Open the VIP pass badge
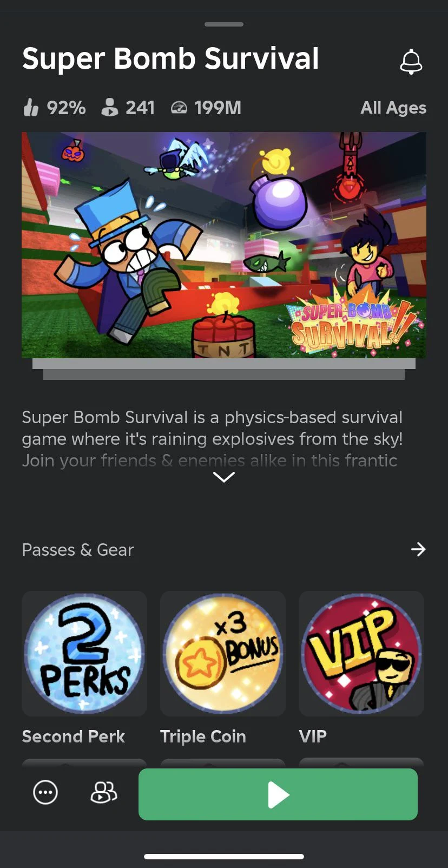 pos(361,653)
